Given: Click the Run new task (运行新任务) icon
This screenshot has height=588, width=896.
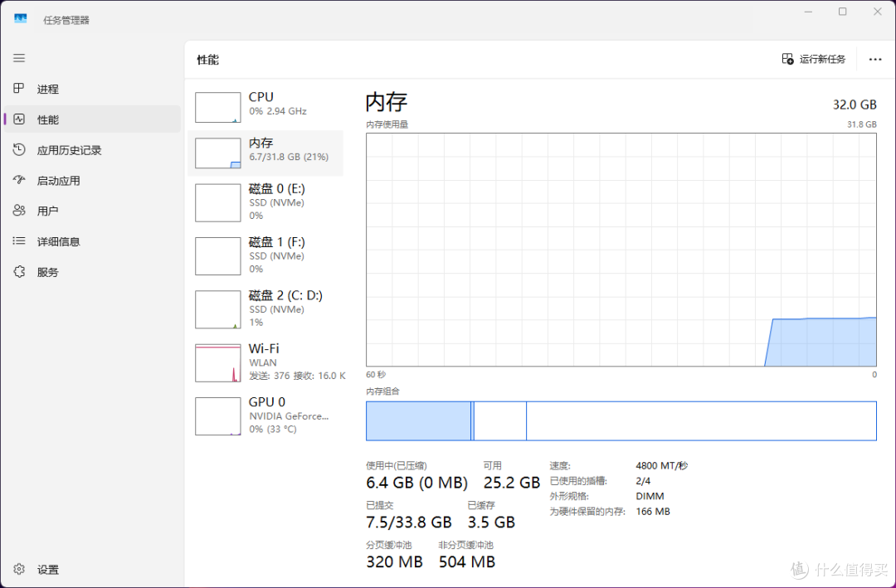Looking at the screenshot, I should pyautogui.click(x=787, y=59).
